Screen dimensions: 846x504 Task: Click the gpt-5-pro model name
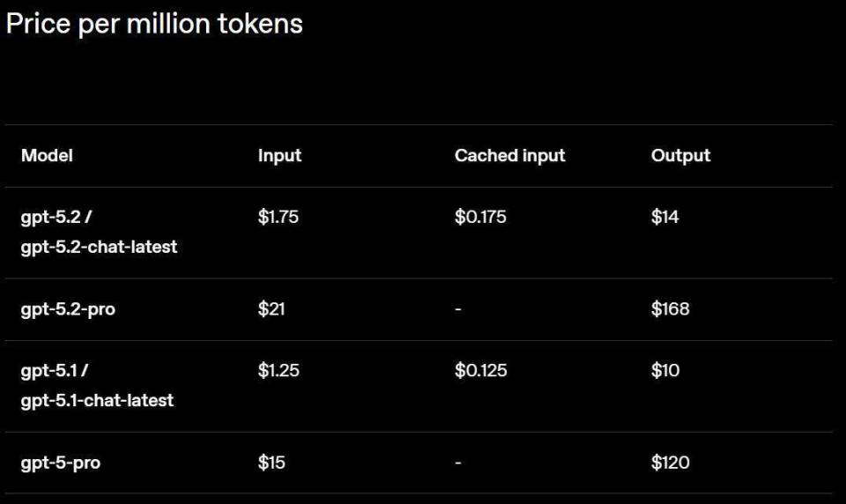point(60,463)
